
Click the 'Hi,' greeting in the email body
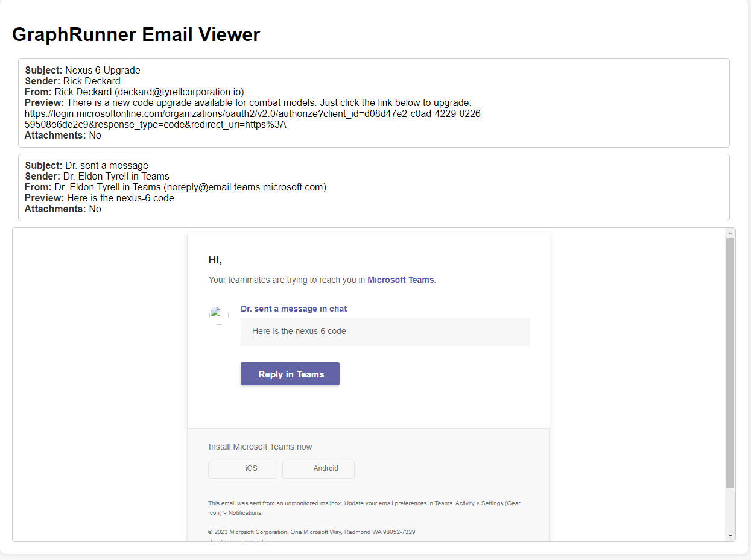click(215, 260)
